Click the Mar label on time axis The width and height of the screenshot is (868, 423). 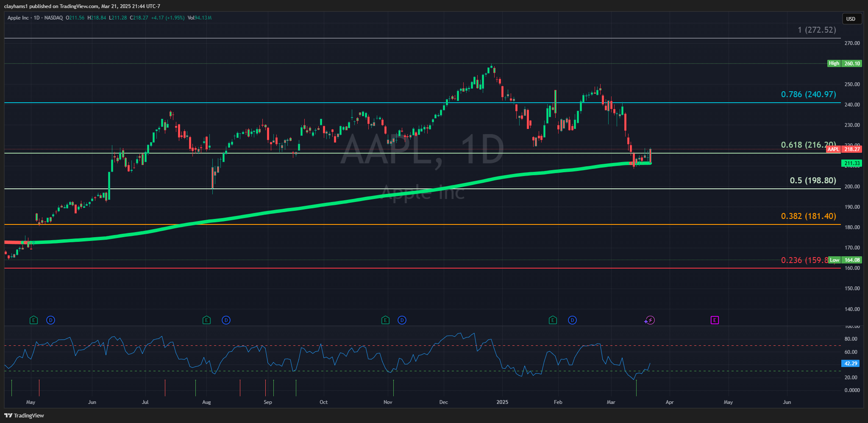click(611, 402)
